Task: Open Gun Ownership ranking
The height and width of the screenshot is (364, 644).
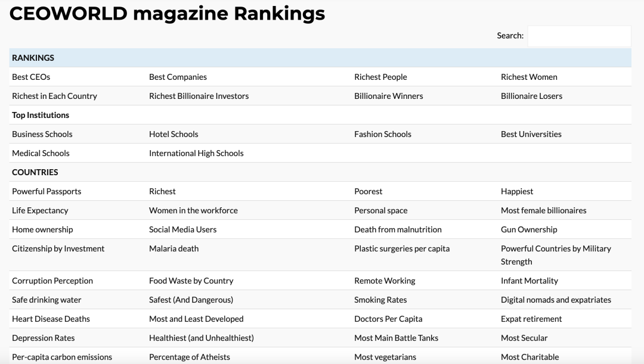Action: coord(529,229)
